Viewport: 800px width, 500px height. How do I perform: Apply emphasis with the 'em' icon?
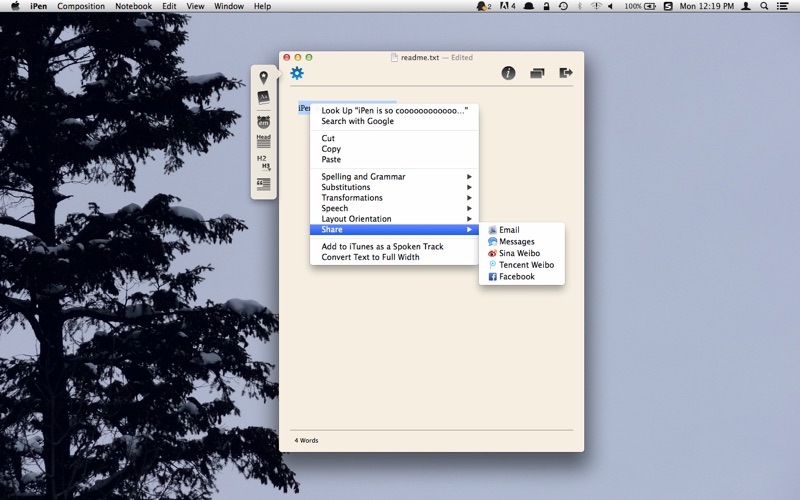[263, 121]
